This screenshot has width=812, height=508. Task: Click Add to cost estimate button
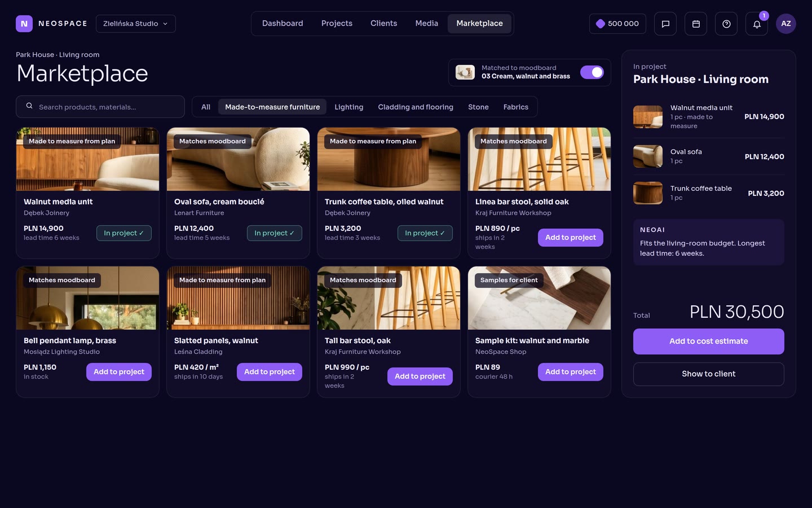click(x=709, y=341)
